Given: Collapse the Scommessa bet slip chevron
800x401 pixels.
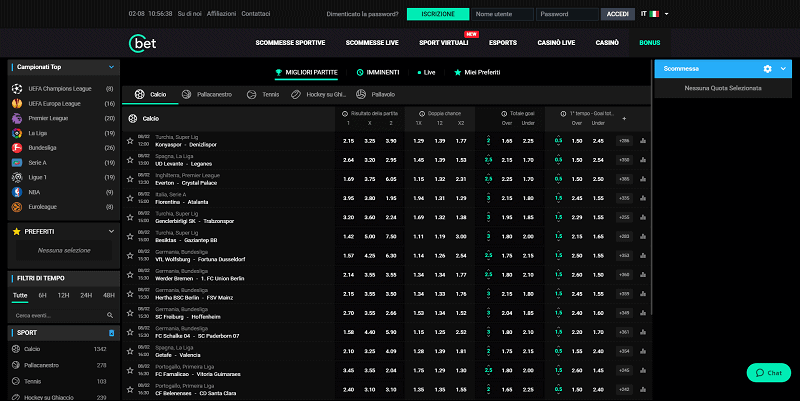Looking at the screenshot, I should coord(783,68).
